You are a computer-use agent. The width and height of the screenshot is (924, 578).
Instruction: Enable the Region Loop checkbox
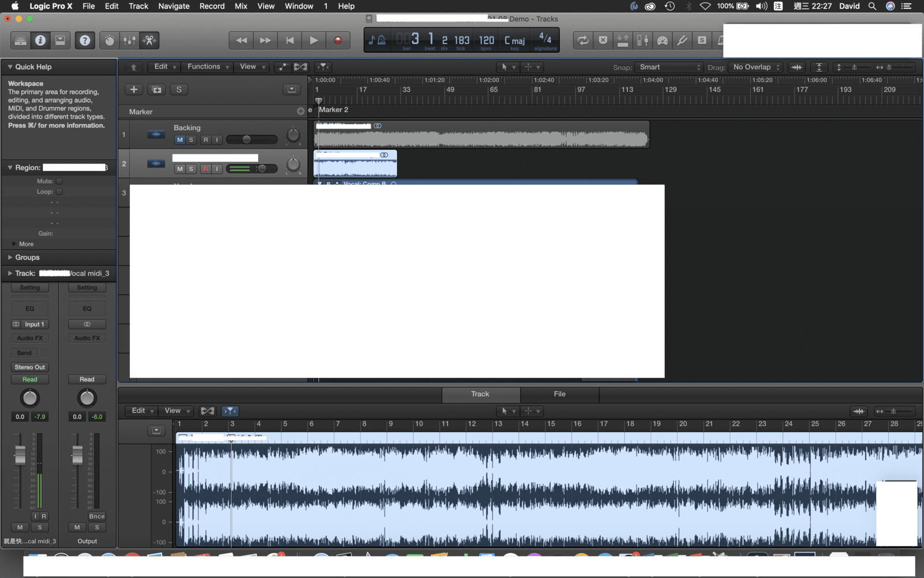[59, 192]
